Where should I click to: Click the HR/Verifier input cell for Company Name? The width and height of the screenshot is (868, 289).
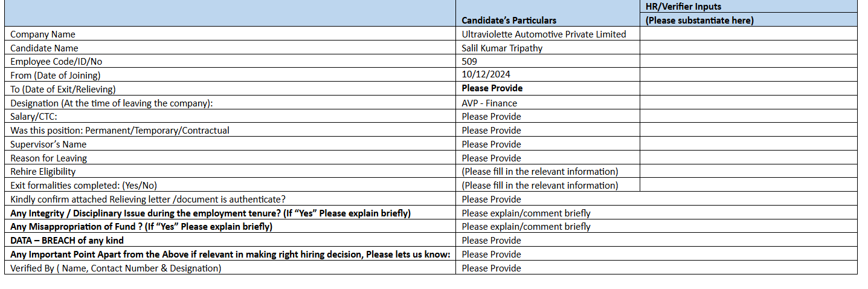pos(748,34)
